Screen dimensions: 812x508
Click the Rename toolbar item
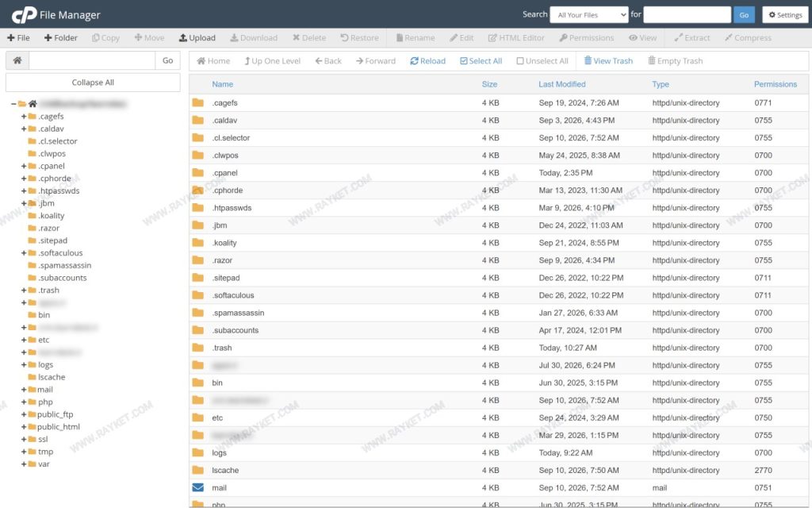[416, 38]
